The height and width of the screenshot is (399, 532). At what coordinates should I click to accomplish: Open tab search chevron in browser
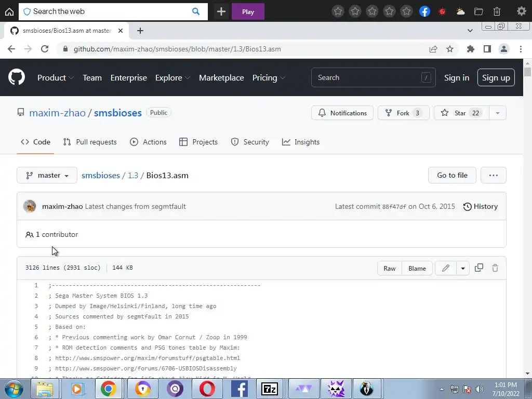point(470,31)
